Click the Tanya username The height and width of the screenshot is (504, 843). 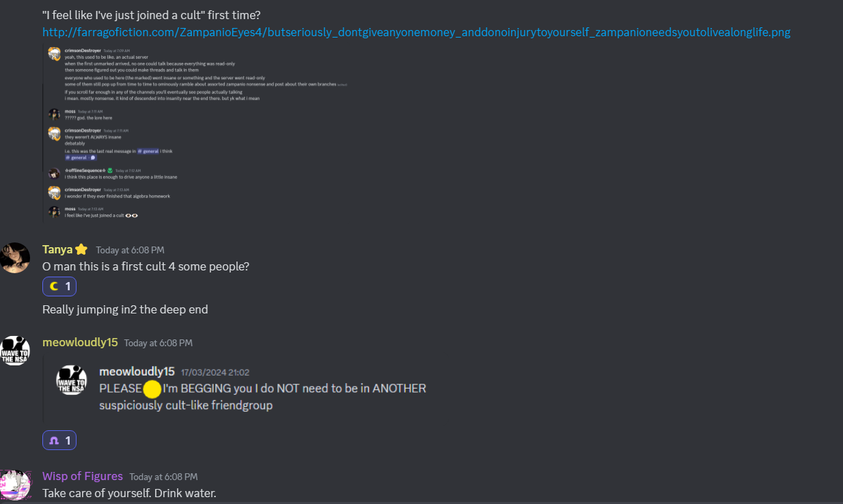point(57,249)
